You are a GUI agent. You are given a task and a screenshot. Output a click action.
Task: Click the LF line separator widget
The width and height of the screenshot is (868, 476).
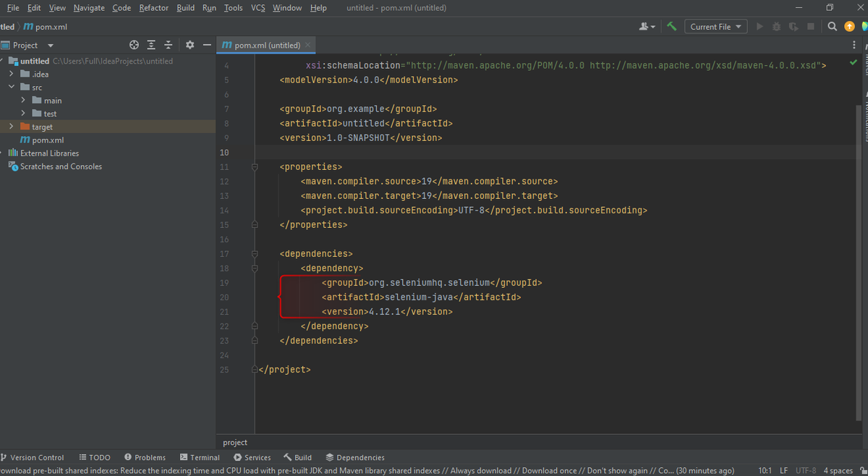pos(784,470)
